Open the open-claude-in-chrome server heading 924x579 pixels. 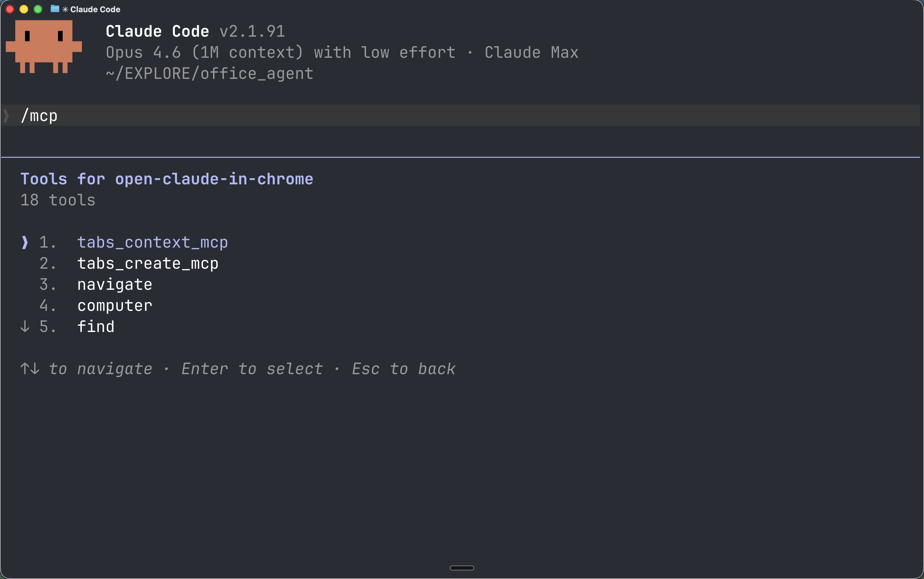[167, 179]
